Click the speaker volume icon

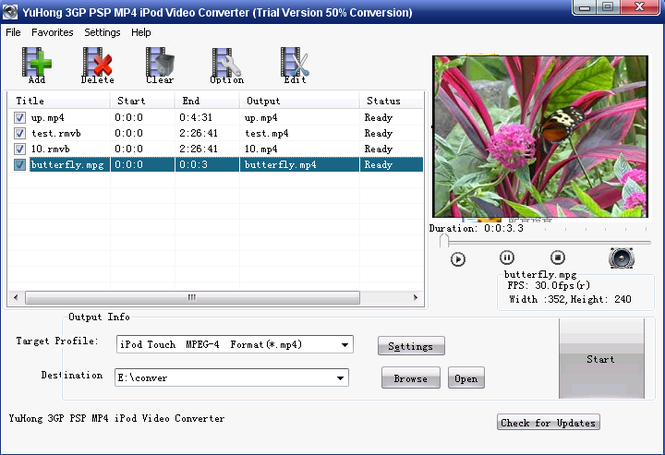tap(621, 258)
